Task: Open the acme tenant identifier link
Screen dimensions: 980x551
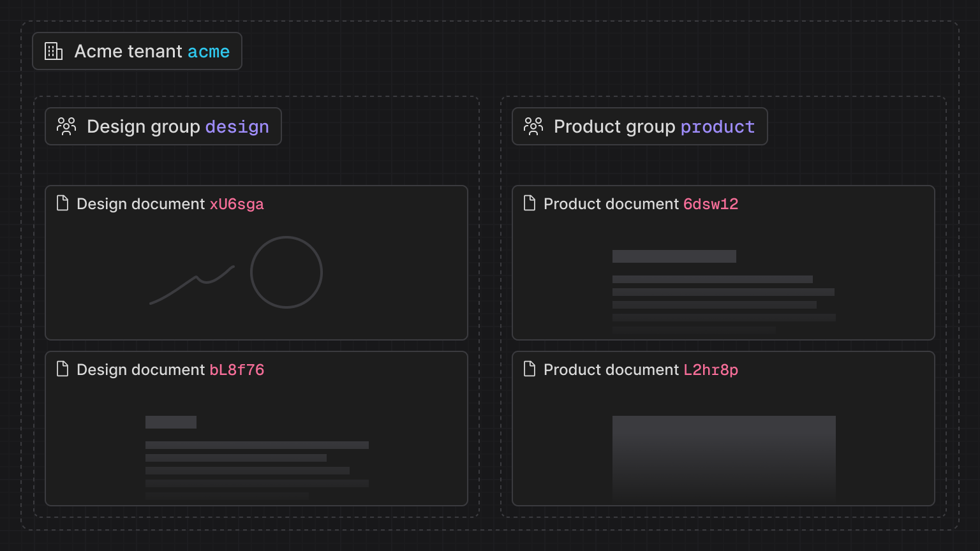Action: (x=209, y=52)
